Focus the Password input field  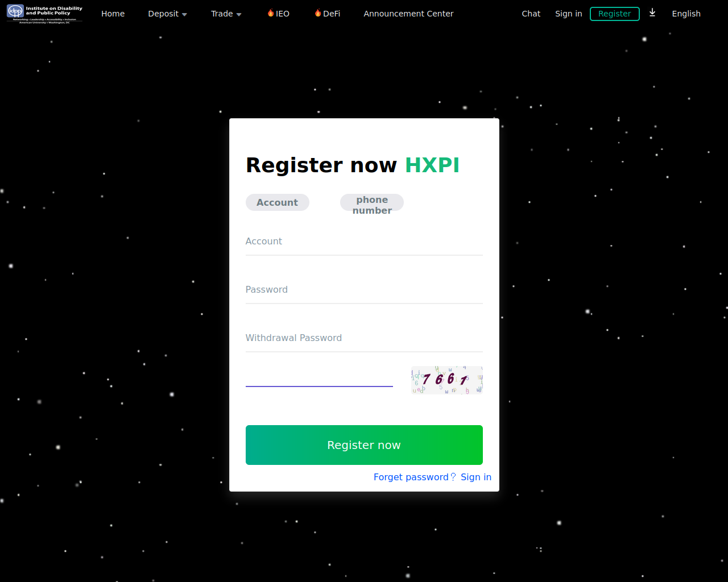tap(364, 290)
